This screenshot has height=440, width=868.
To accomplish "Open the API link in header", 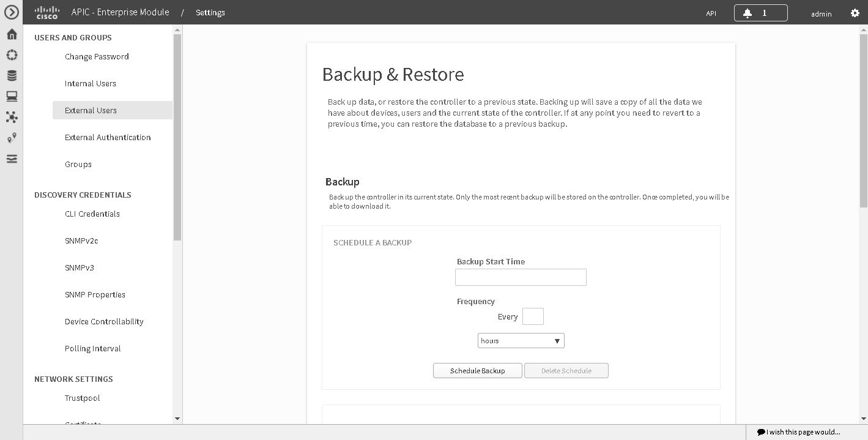I will 711,13.
